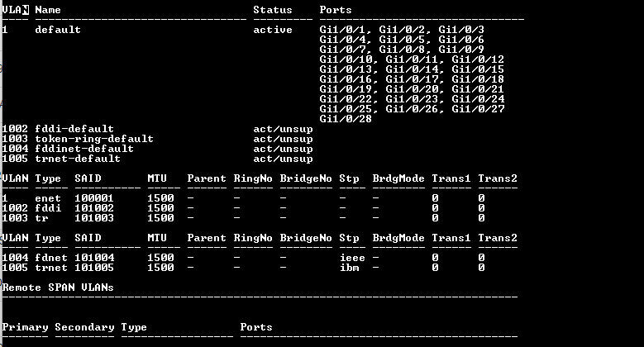
Task: Click port Gi1/0/16 entry
Action: click(x=347, y=79)
